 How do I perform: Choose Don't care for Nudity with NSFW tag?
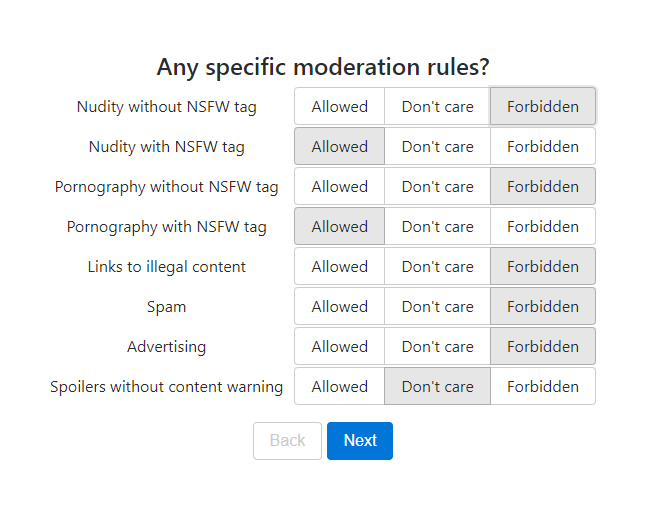point(437,146)
